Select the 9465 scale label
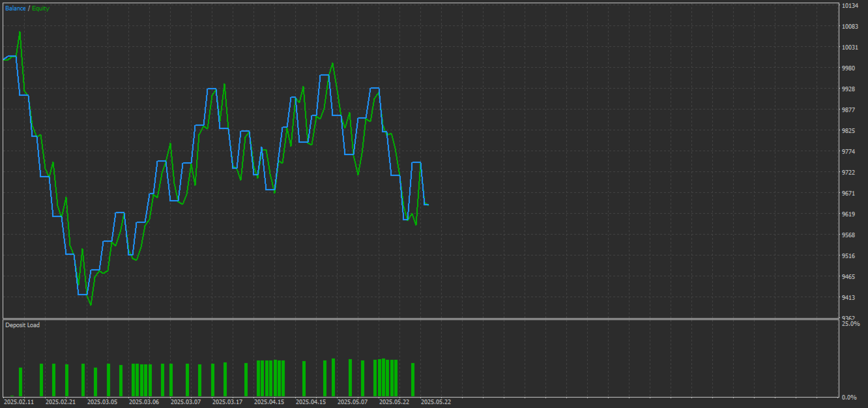This screenshot has width=868, height=408. pyautogui.click(x=849, y=277)
